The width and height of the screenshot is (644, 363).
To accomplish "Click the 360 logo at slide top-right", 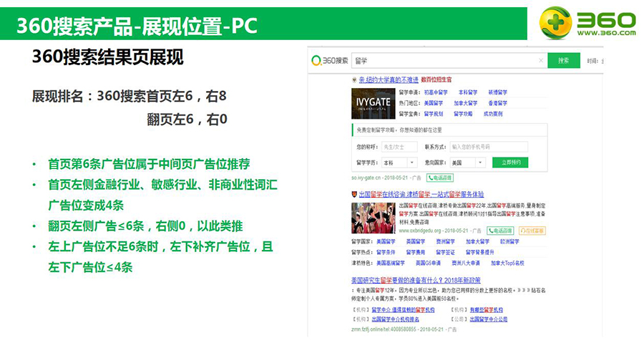I will 587,23.
